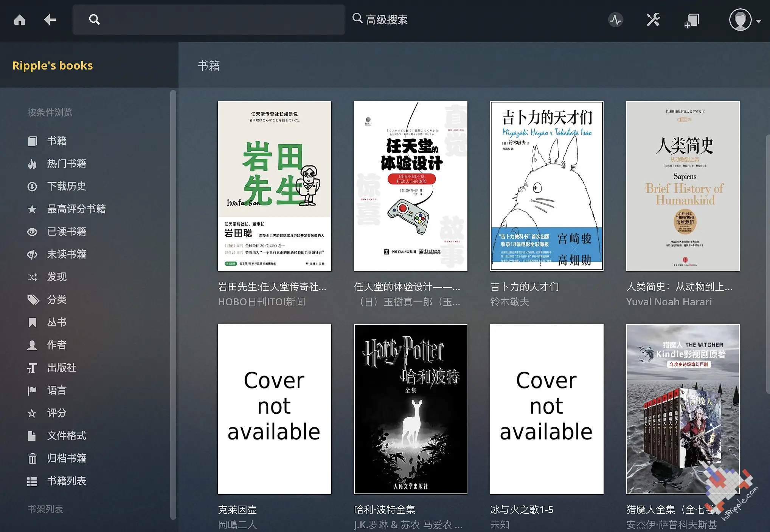Click the flag icon for 语言
The height and width of the screenshot is (532, 770).
pos(33,390)
